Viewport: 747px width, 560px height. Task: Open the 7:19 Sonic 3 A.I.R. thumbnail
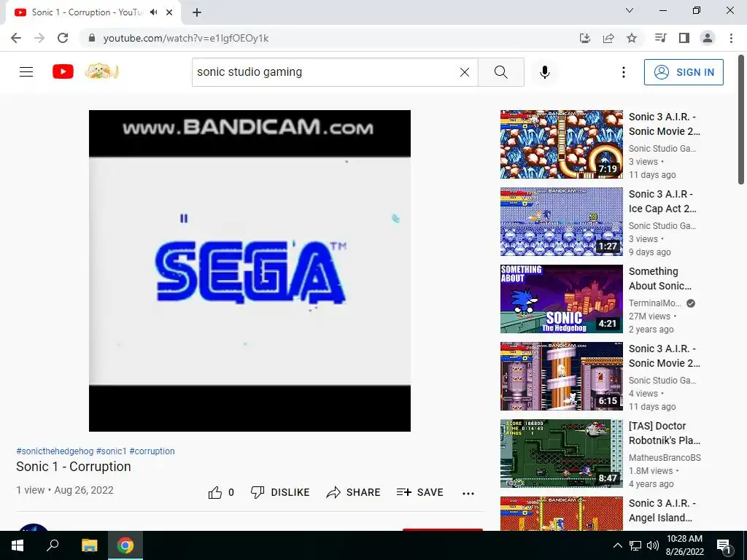(561, 144)
